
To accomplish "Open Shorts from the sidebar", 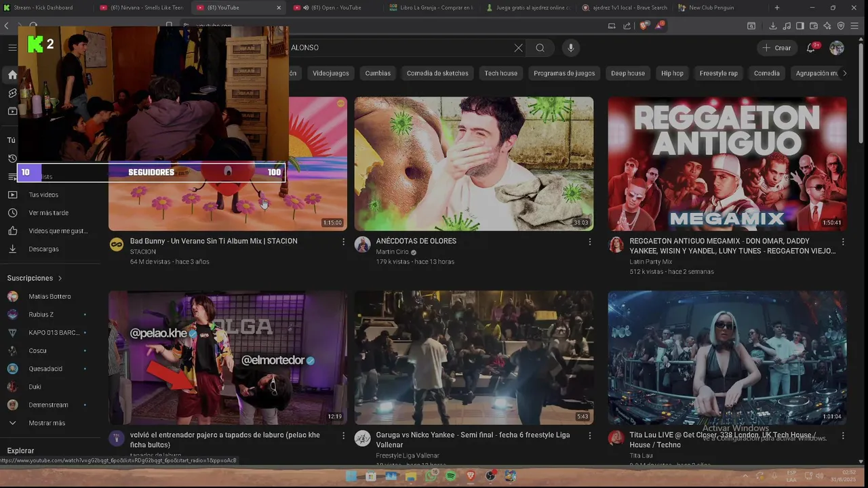I will (x=12, y=93).
